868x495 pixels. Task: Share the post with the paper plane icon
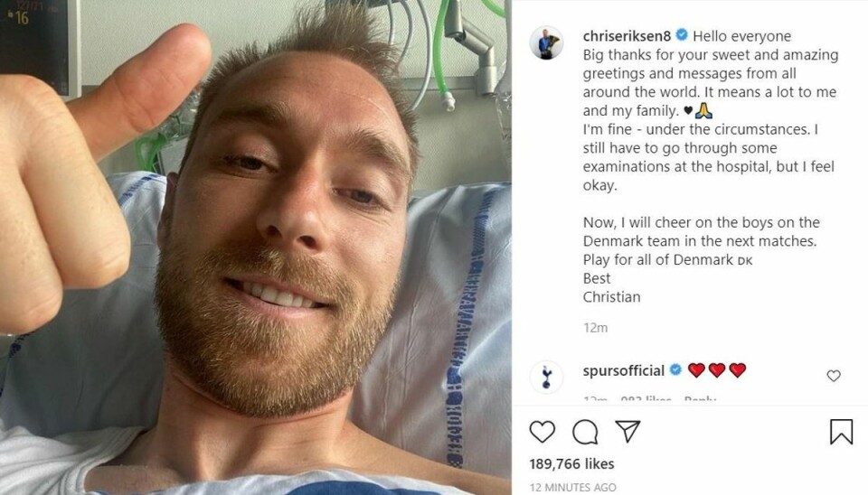[x=627, y=431]
